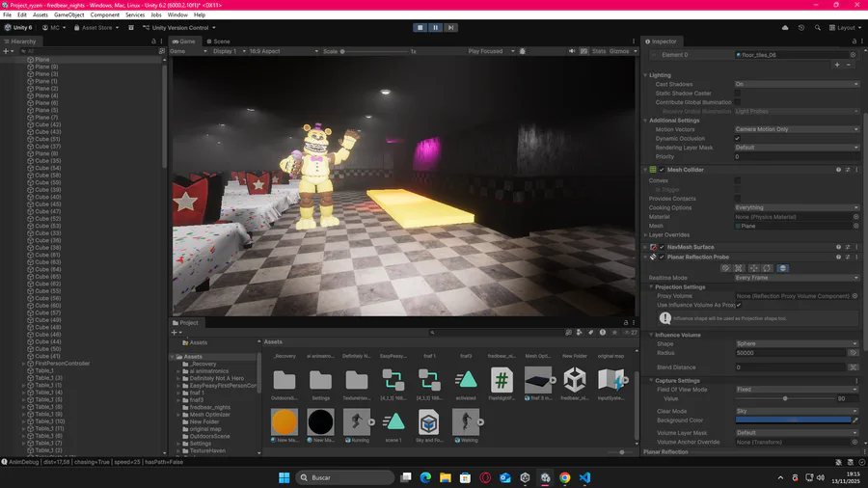
Task: Advance one frame with the Step button
Action: 450,28
